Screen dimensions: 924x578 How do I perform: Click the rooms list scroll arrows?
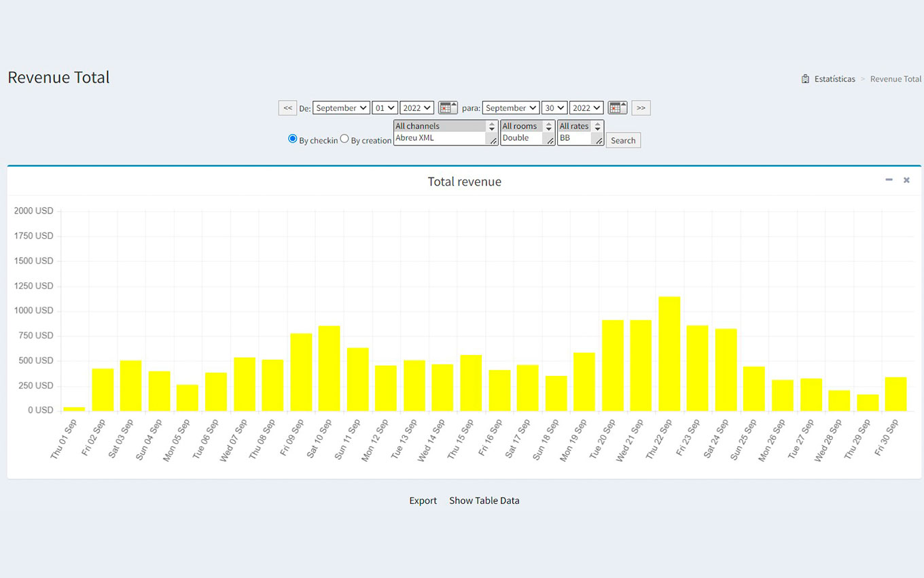[549, 126]
